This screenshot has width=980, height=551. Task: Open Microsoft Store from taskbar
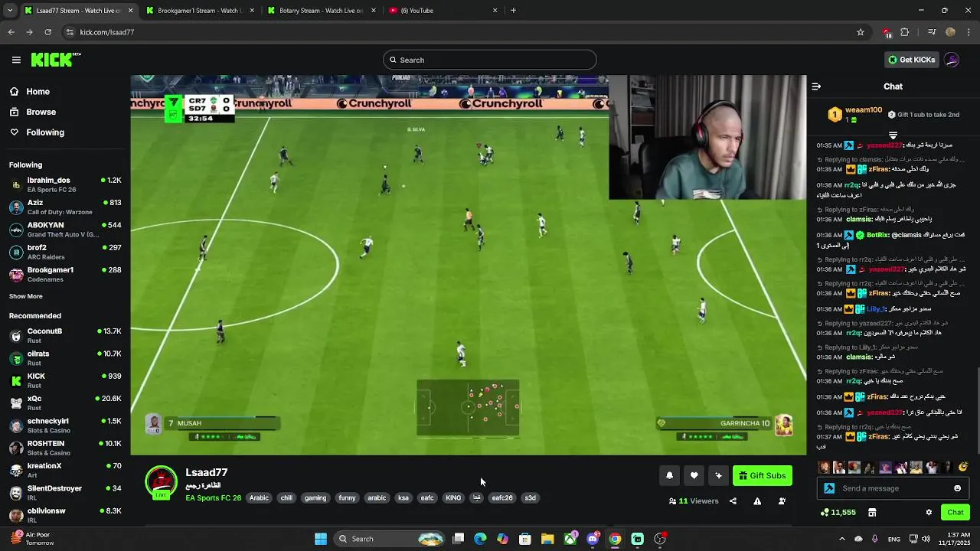pyautogui.click(x=525, y=539)
